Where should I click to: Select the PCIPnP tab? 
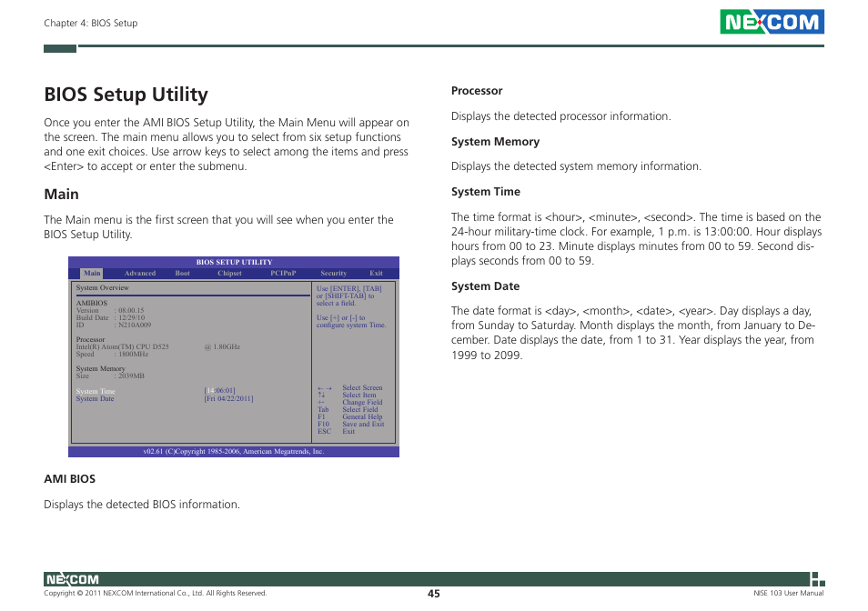[284, 273]
